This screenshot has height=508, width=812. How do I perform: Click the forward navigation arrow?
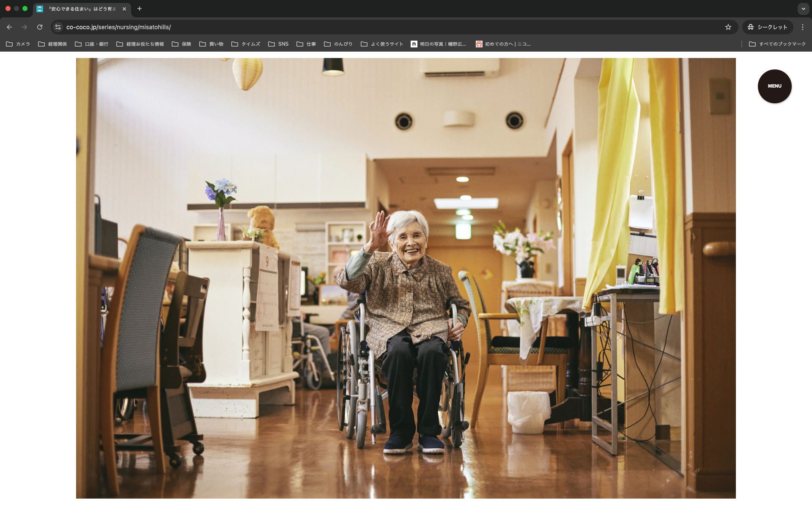tap(25, 27)
